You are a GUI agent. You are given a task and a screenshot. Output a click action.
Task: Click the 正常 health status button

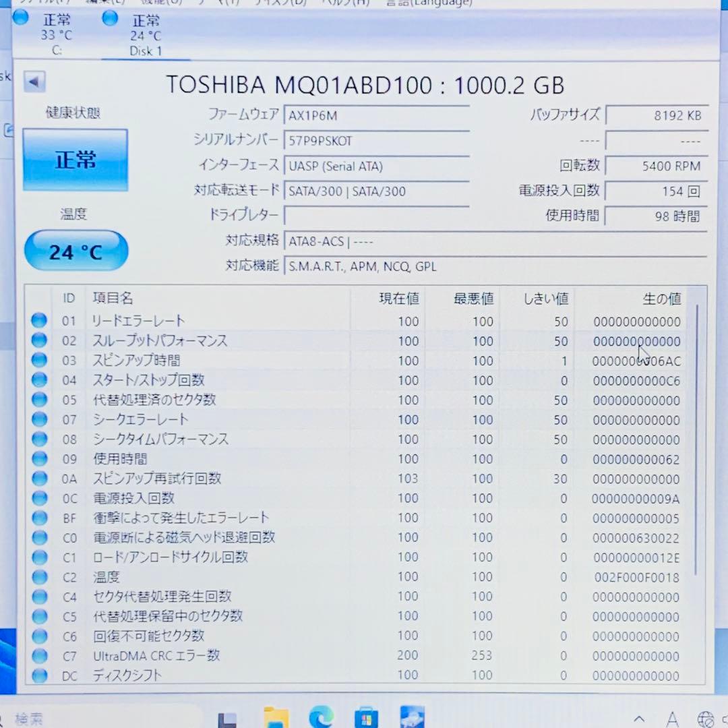[x=75, y=160]
